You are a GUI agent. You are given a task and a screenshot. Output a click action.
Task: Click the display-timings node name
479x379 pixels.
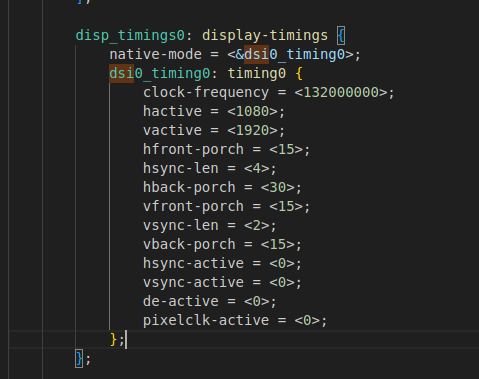pyautogui.click(x=265, y=35)
